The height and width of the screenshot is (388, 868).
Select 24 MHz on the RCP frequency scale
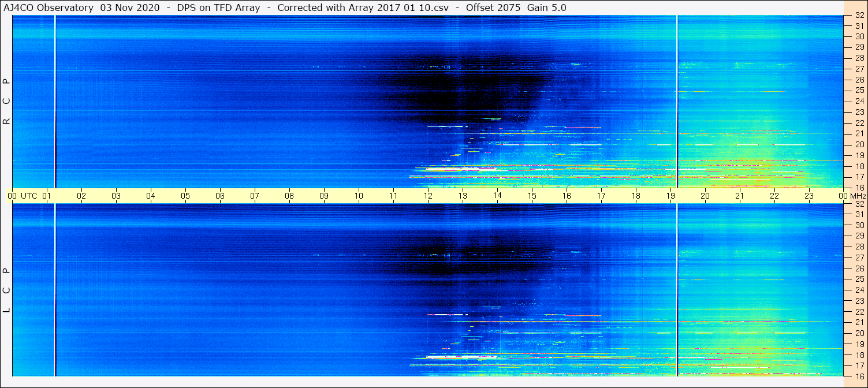click(859, 102)
